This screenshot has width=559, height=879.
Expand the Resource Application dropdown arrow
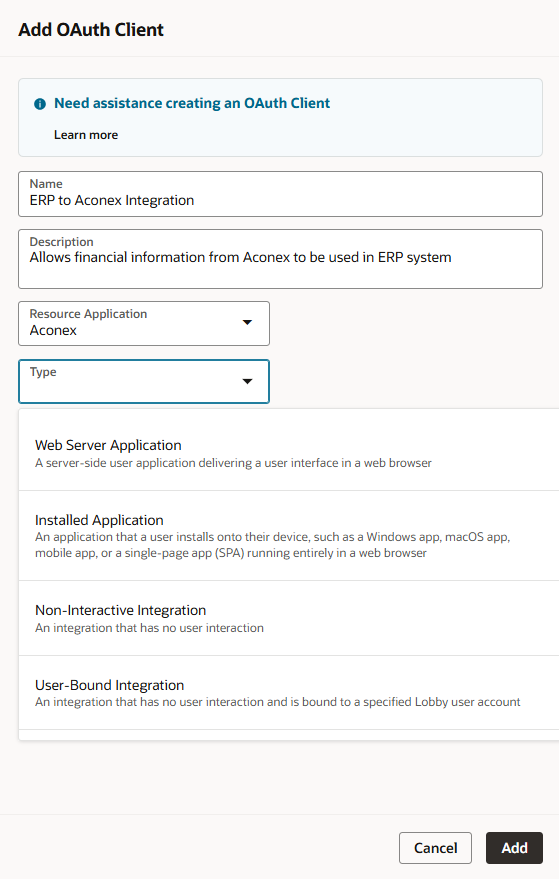click(x=247, y=322)
